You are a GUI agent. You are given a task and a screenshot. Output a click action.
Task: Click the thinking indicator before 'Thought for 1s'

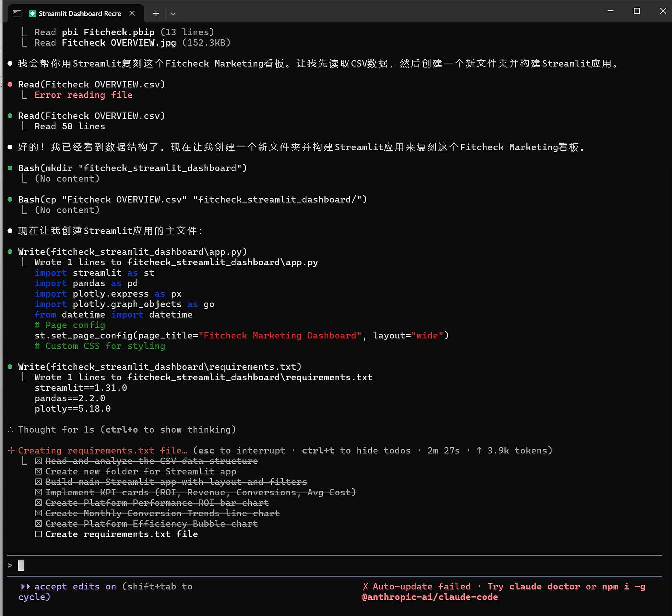coord(10,429)
